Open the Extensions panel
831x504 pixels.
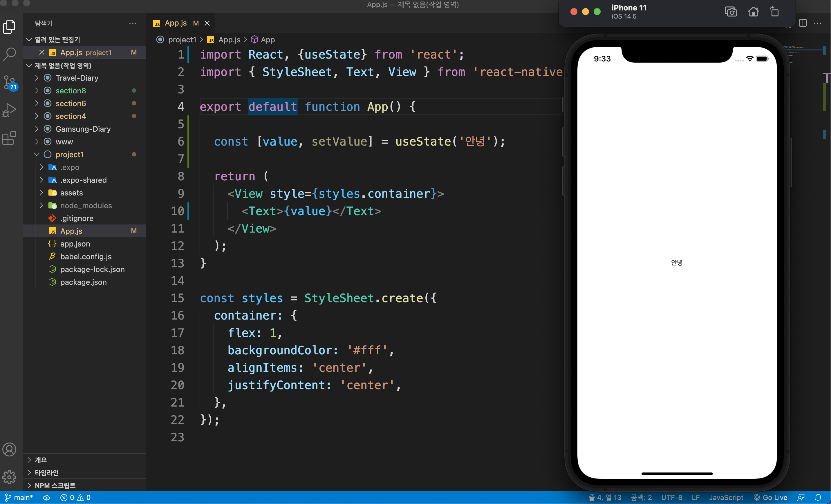click(x=9, y=138)
